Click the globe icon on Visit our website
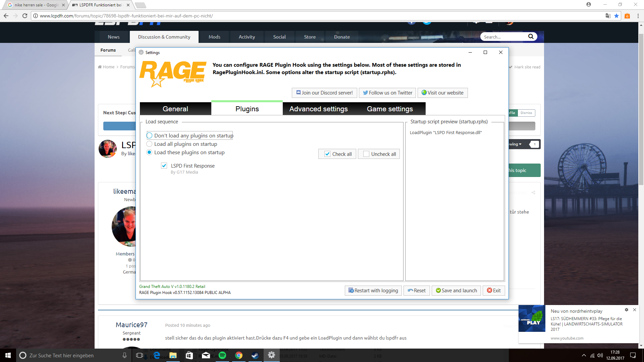 point(424,93)
